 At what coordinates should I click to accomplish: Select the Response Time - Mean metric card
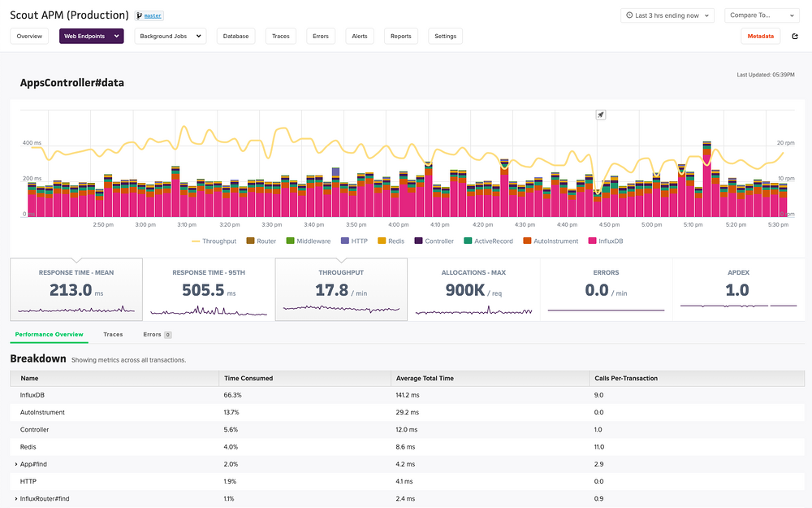(76, 289)
